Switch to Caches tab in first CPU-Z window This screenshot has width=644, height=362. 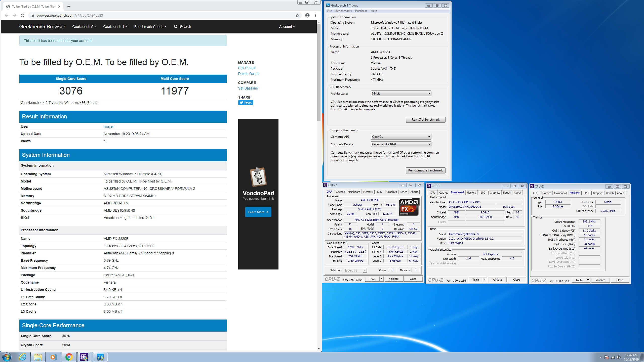(x=340, y=192)
